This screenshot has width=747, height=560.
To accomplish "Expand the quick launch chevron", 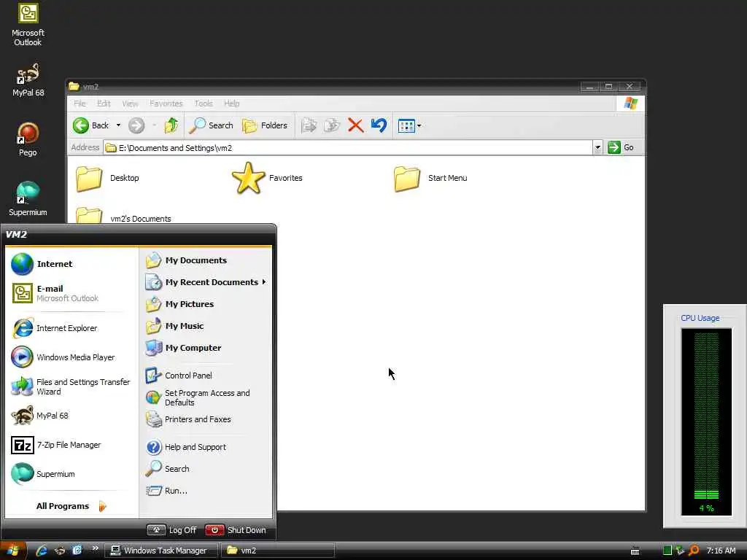I will (x=96, y=548).
